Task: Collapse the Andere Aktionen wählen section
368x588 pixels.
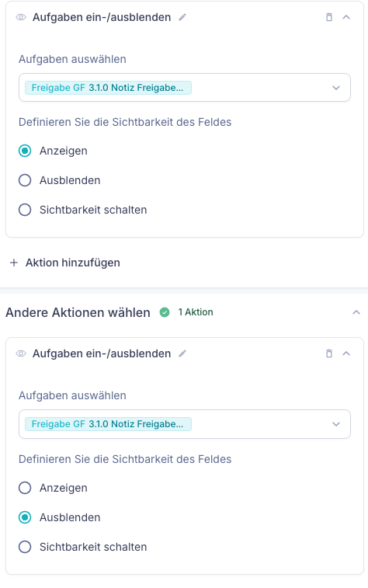Action: tap(356, 312)
